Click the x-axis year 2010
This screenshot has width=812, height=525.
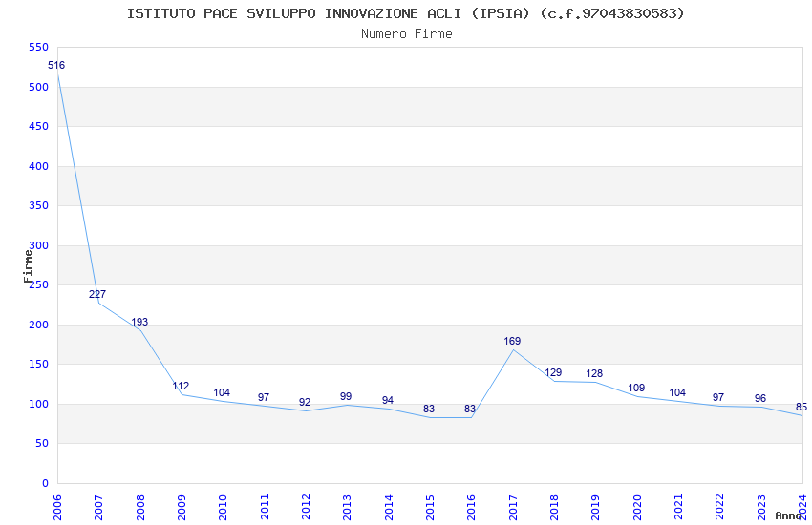223,508
